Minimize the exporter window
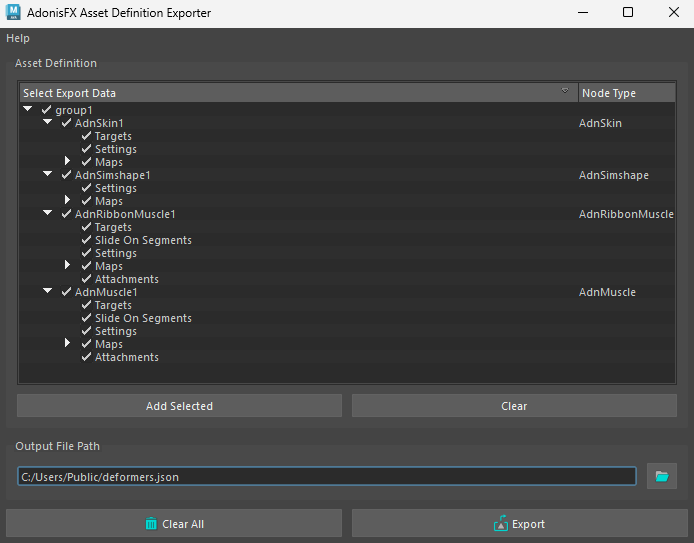Screen dimensions: 694x543 pyautogui.click(x=583, y=12)
